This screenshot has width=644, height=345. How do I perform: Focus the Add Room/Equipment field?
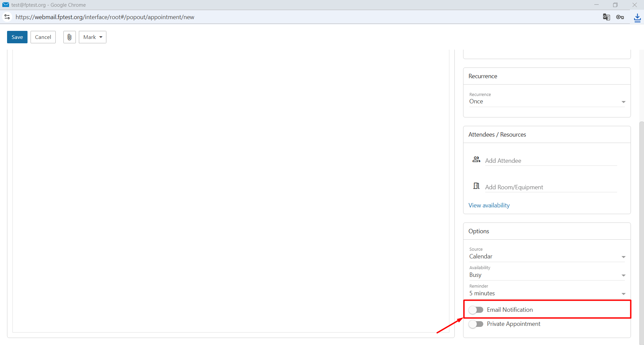[551, 187]
